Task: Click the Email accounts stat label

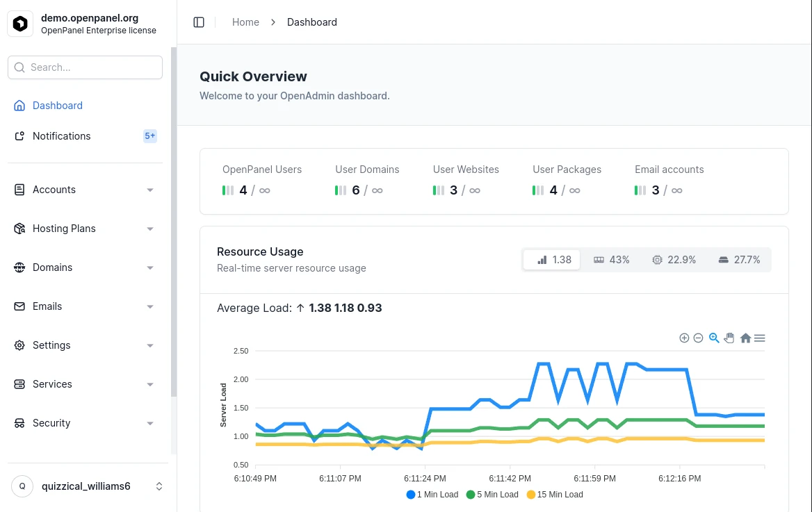Action: (669, 170)
